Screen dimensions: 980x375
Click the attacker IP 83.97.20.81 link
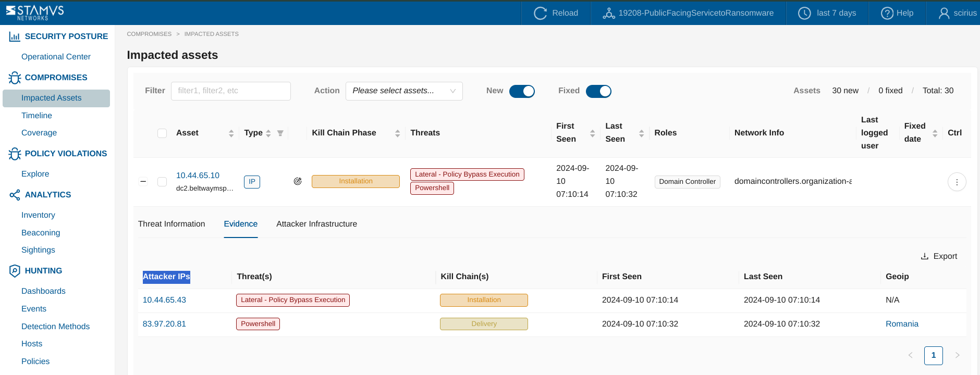(164, 324)
